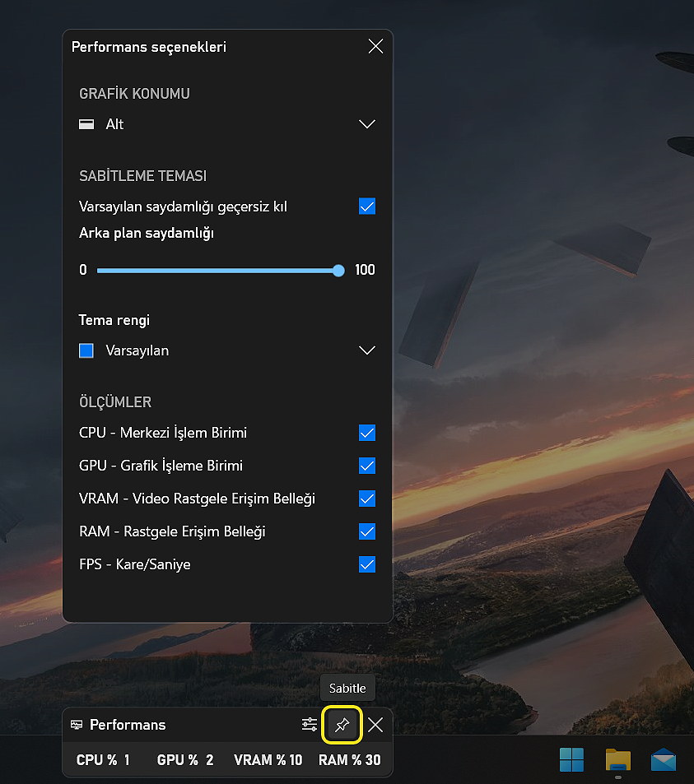Viewport: 694px width, 784px height.
Task: Toggle RAM - Rastgele Erişim Belleği checkbox
Action: click(367, 531)
